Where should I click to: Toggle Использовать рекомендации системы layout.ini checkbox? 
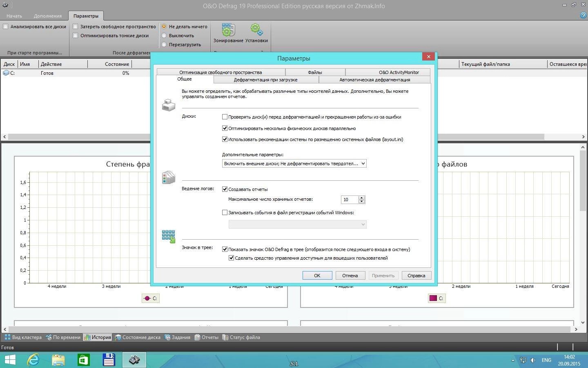225,139
